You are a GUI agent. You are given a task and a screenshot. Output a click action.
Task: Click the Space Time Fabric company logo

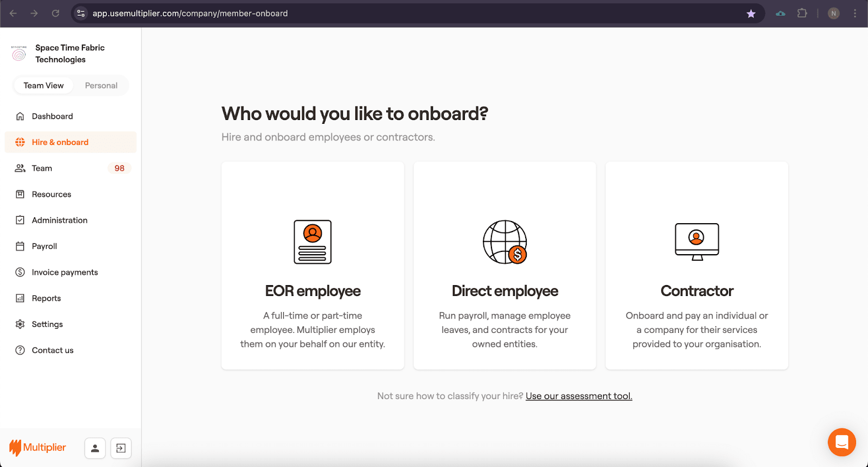19,54
